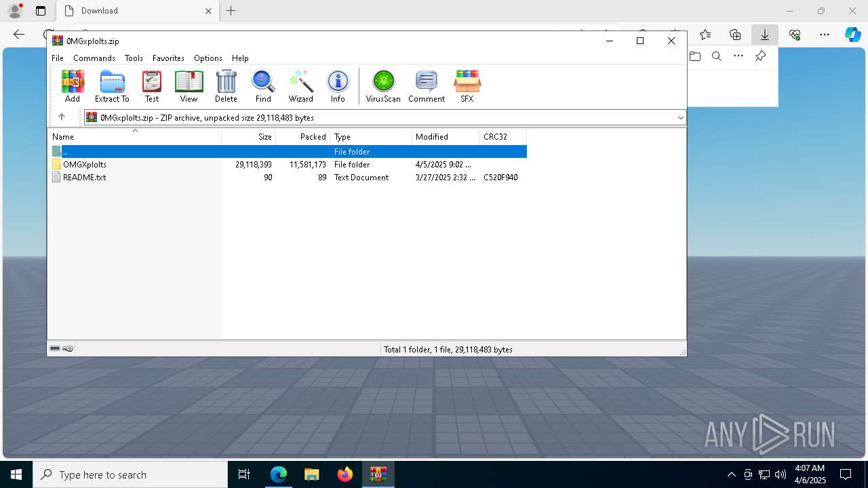Sort by the Modified column header
This screenshot has height=488, width=868.
coord(445,136)
